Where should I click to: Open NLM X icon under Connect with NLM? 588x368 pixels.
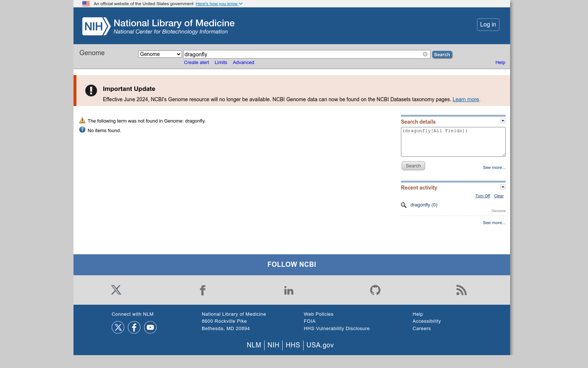[x=118, y=327]
